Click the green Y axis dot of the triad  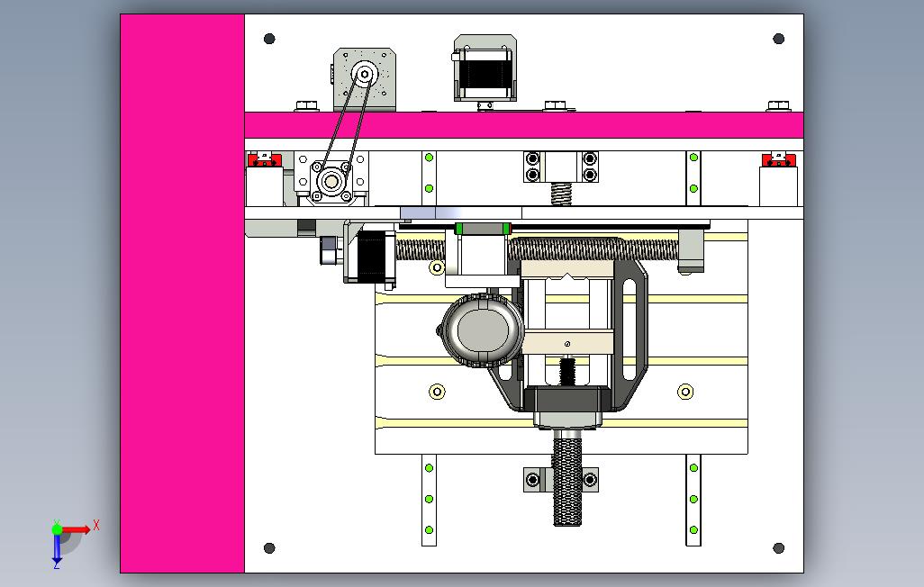pyautogui.click(x=57, y=529)
